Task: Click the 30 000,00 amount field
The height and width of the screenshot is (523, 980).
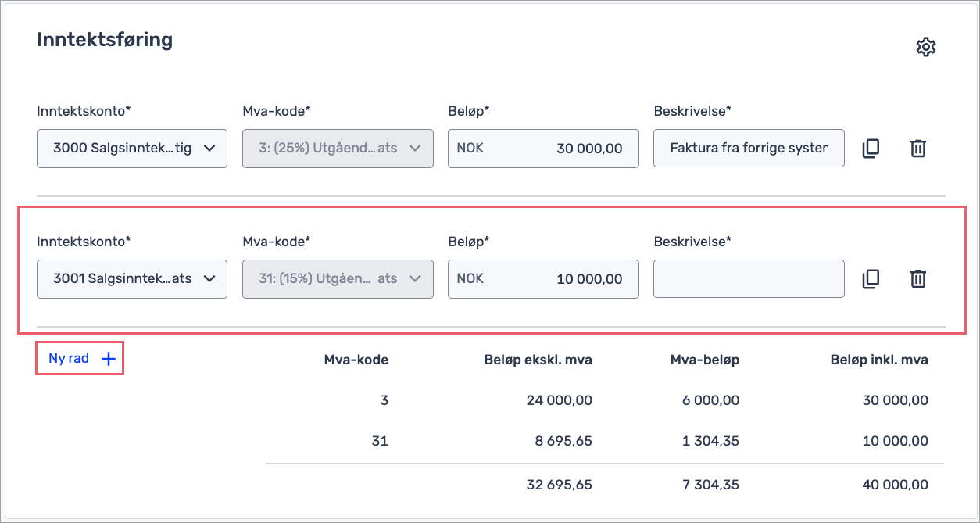Action: [x=543, y=148]
